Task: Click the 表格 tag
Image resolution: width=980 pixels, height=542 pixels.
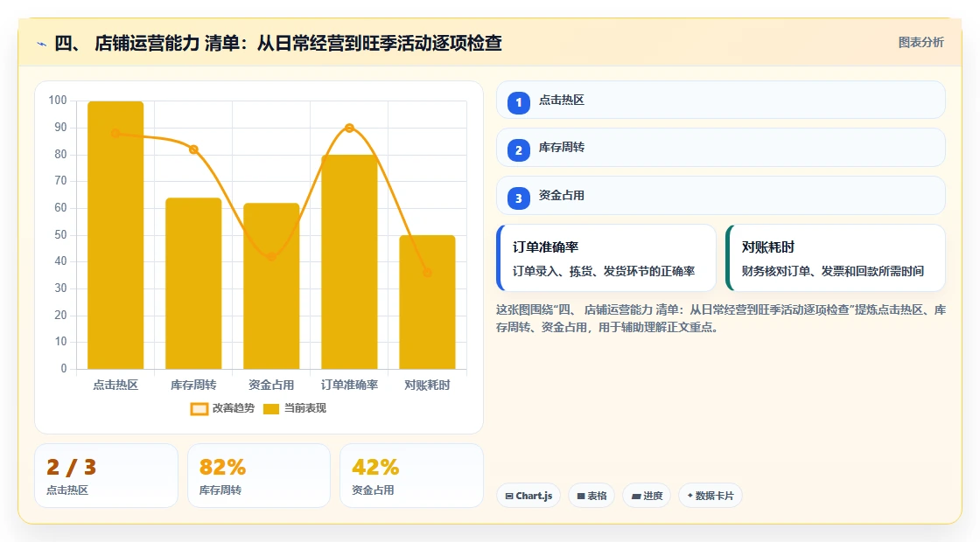Action: tap(591, 496)
